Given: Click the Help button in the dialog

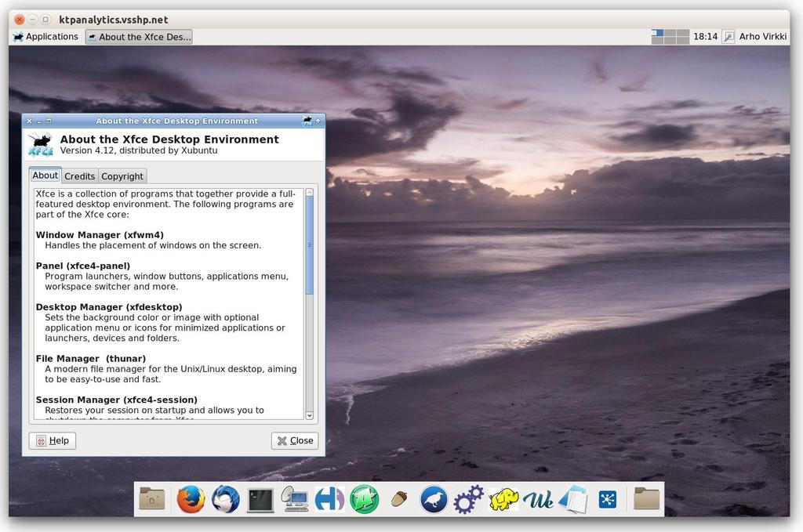Looking at the screenshot, I should [53, 441].
